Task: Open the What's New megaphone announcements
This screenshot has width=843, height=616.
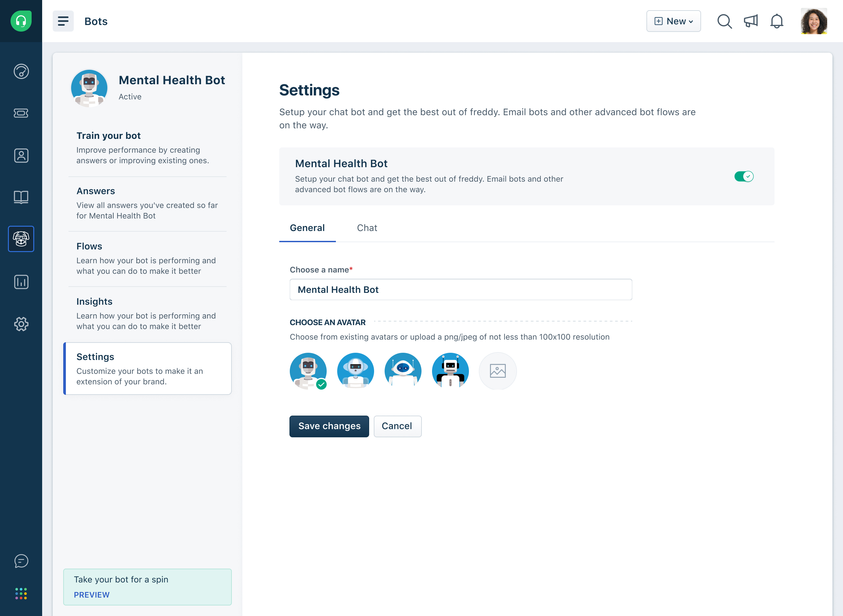Action: (751, 21)
